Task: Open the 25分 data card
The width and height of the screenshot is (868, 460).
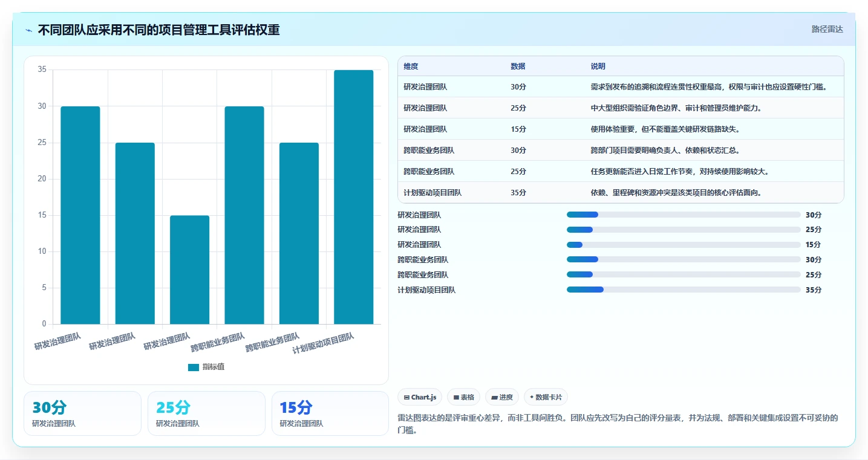Action: point(206,413)
